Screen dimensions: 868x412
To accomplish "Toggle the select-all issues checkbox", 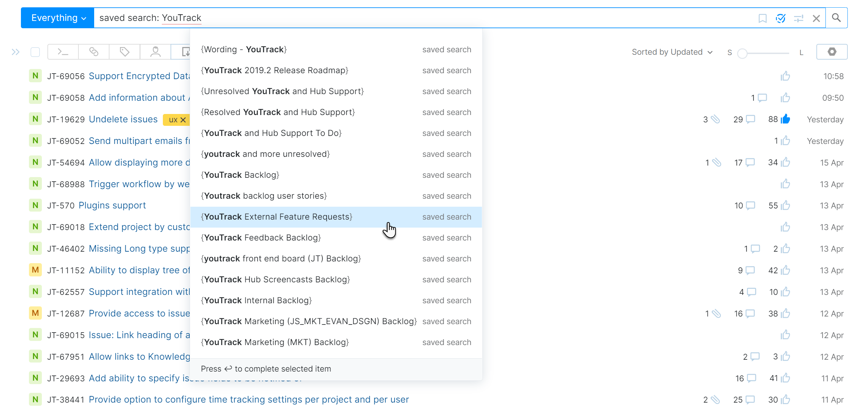I will pos(35,52).
